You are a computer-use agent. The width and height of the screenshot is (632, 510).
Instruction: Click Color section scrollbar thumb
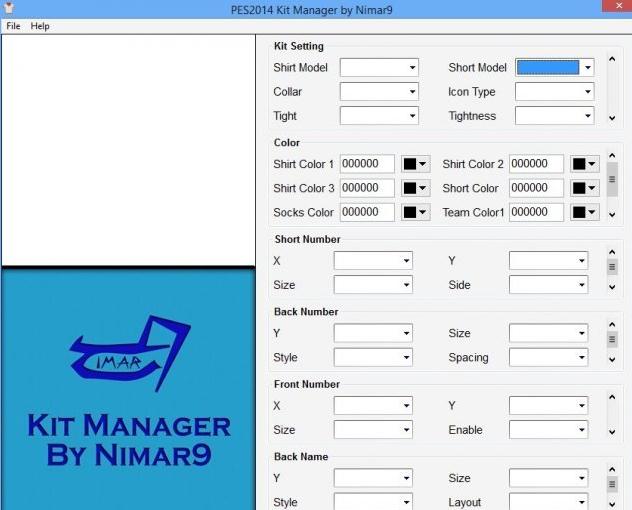click(x=612, y=179)
